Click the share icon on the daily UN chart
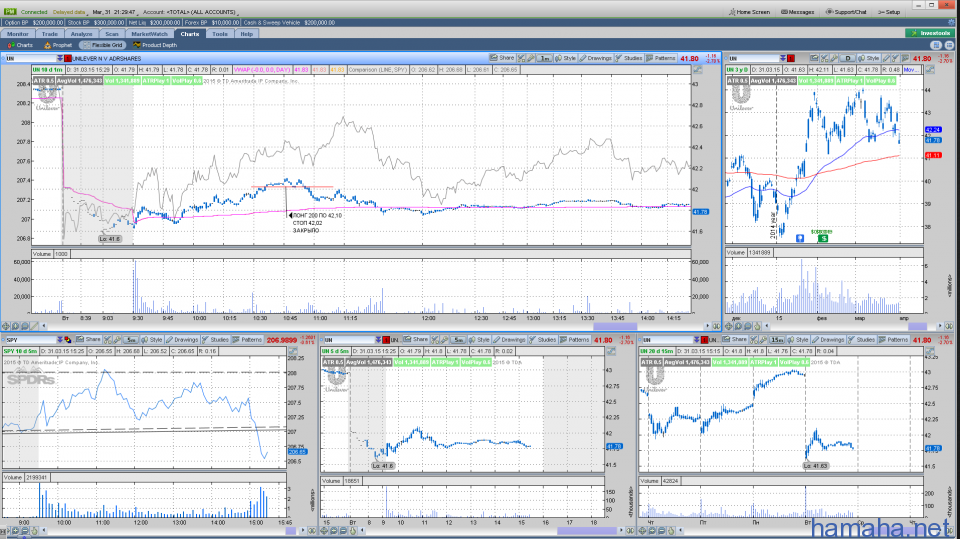Viewport: 960px width, 539px height. point(814,58)
